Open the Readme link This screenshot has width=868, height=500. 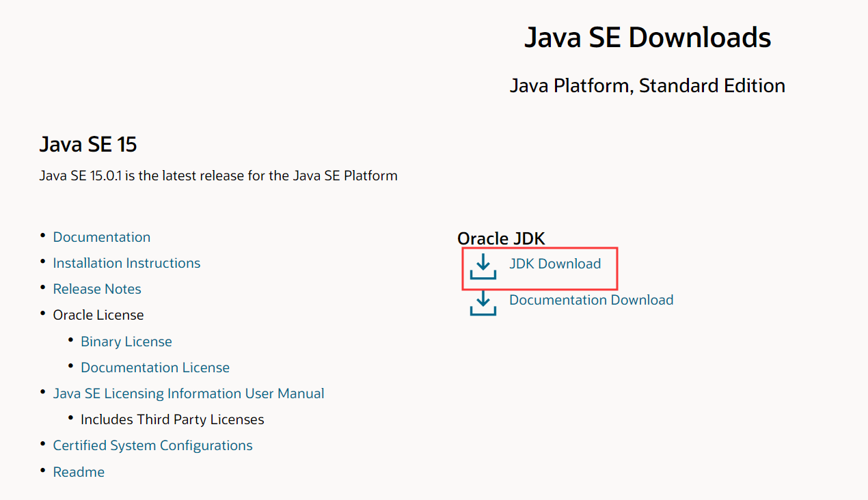[x=79, y=471]
